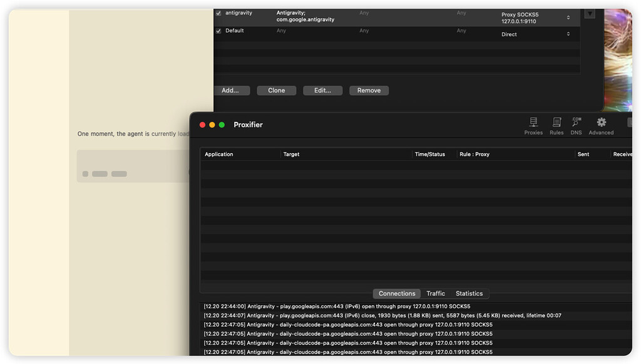Switch to the Connections tab
The width and height of the screenshot is (641, 364).
pos(396,293)
